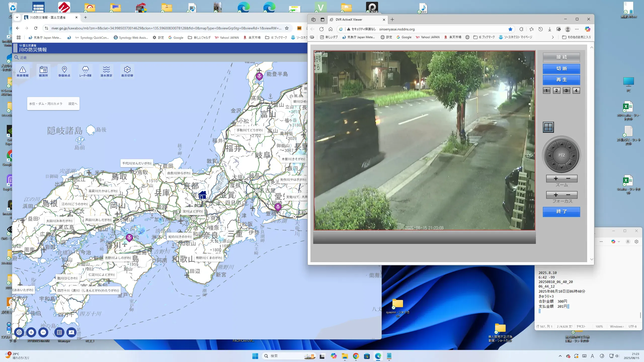The image size is (644, 362).
Task: Expand Edge bookmarks overflow chevron
Action: (x=553, y=37)
